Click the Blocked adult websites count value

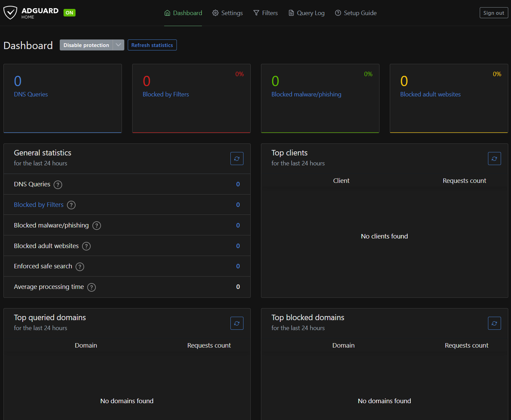[238, 246]
